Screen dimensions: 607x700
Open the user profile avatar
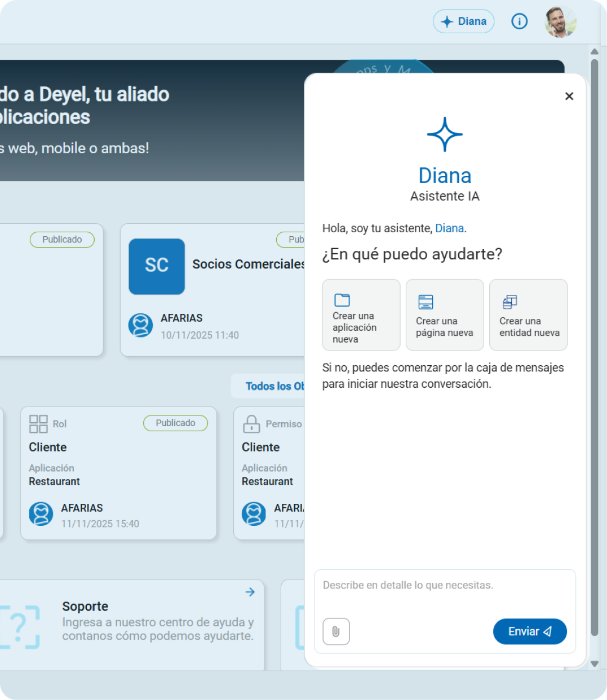(x=560, y=22)
